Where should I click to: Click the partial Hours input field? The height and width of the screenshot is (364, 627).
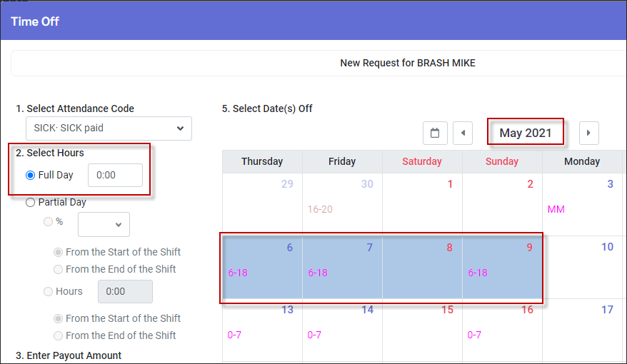click(125, 291)
